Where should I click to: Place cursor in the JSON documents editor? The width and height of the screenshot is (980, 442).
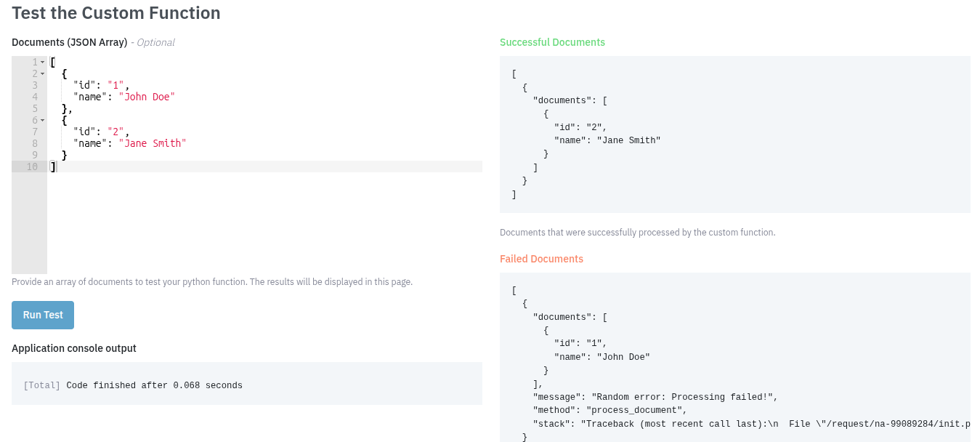point(264,165)
